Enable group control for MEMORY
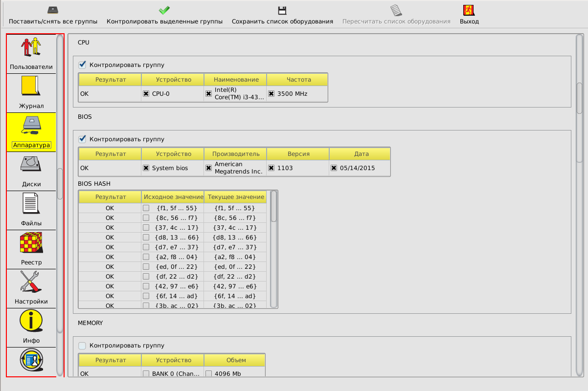This screenshot has height=391, width=588. coord(82,345)
